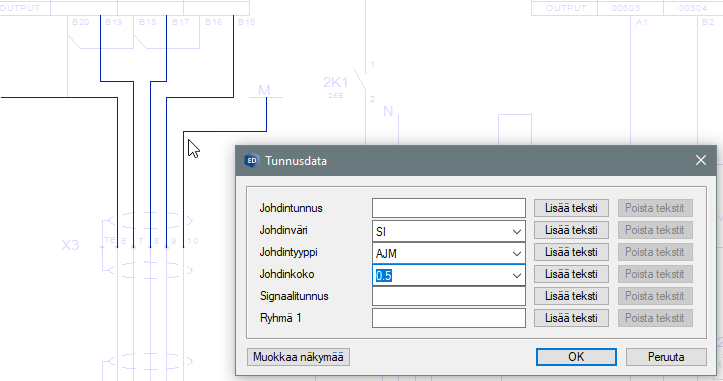
Task: Open the Johdinkoko dropdown arrow
Action: (516, 275)
